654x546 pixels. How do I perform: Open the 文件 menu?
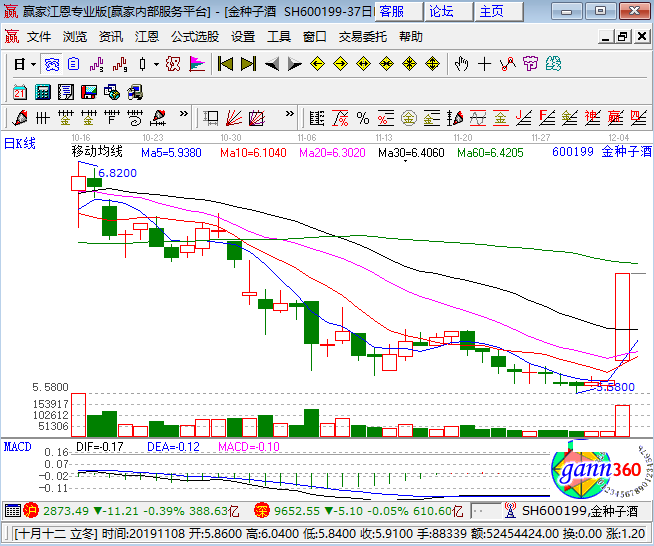point(39,37)
